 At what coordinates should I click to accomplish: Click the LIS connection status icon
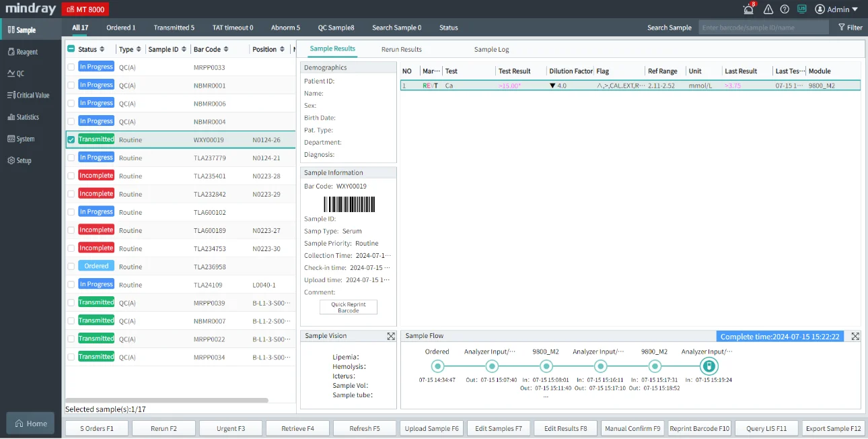pos(801,9)
